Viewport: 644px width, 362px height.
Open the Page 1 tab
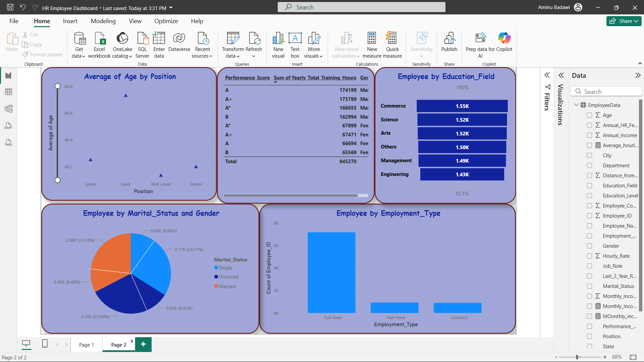point(86,344)
